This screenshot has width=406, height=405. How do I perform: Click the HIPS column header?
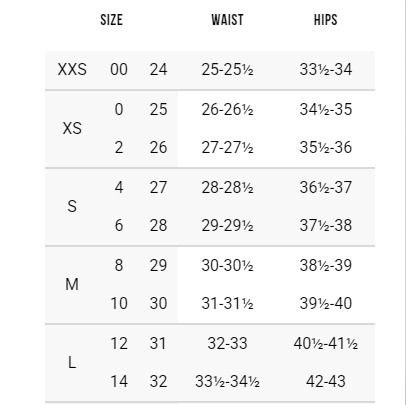326,20
